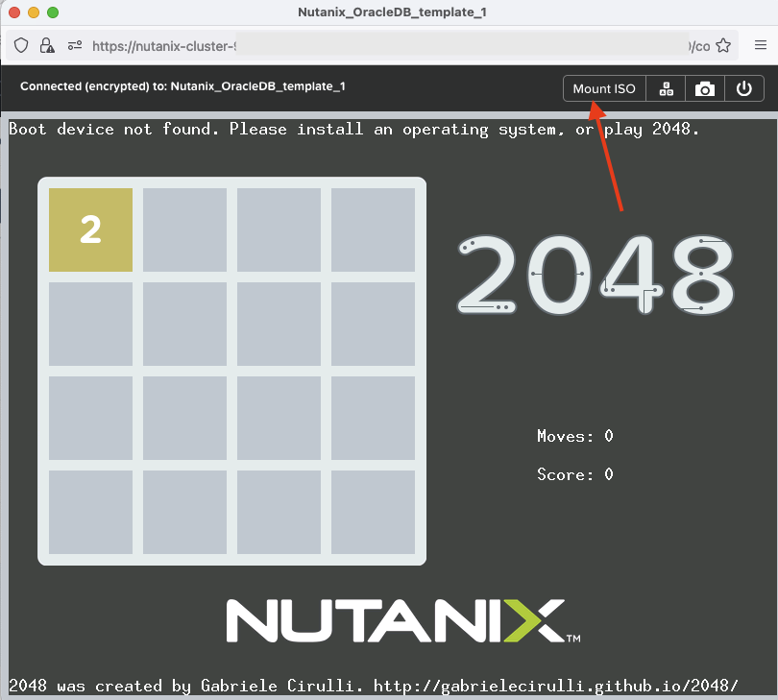Open the browser hamburger menu
Viewport: 778px width, 700px height.
pos(760,45)
